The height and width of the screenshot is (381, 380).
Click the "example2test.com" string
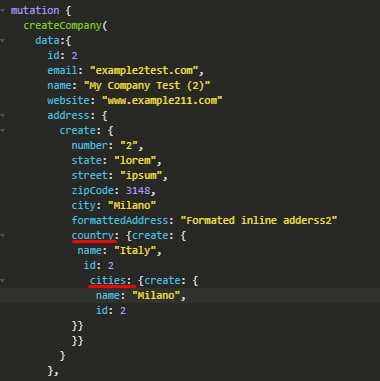[143, 70]
